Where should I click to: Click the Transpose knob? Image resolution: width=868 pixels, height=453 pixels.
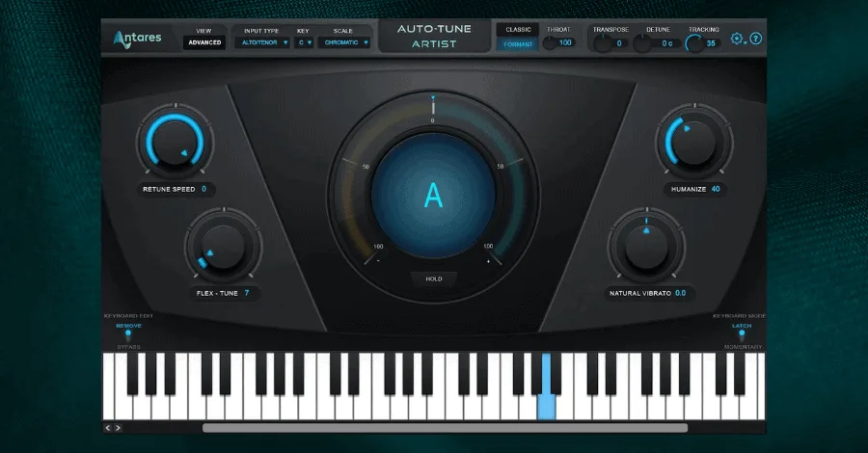coord(602,43)
